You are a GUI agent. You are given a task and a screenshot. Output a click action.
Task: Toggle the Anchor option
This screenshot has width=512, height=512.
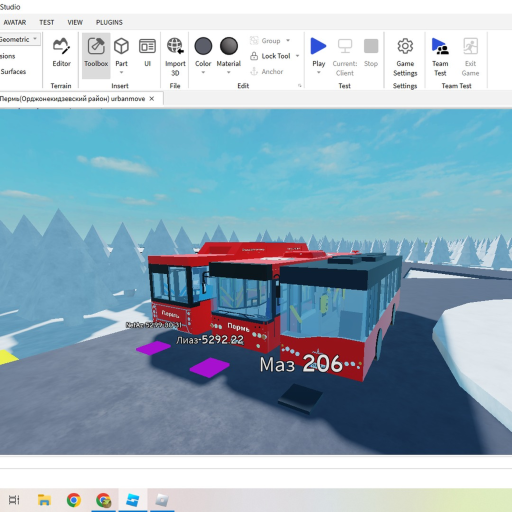267,71
